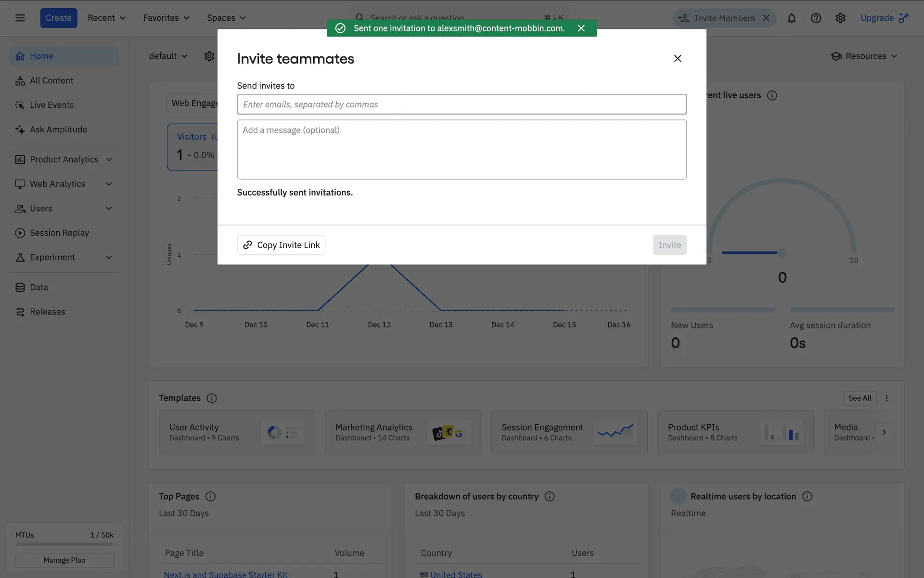Open settings gear in top bar
924x578 pixels.
[x=840, y=18]
